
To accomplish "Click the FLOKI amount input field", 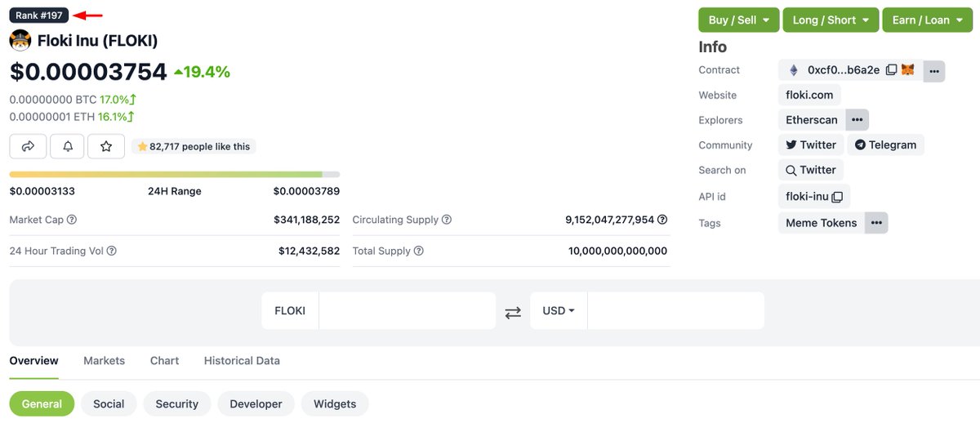I will tap(407, 311).
